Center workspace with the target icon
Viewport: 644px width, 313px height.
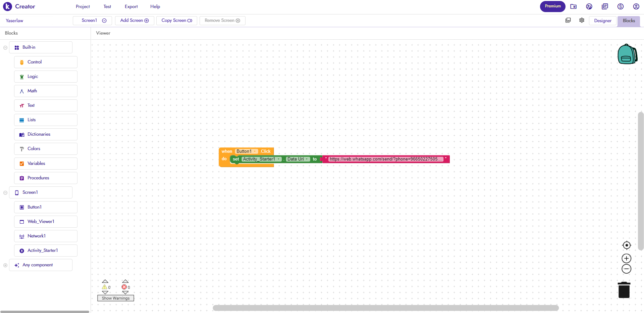(x=626, y=245)
